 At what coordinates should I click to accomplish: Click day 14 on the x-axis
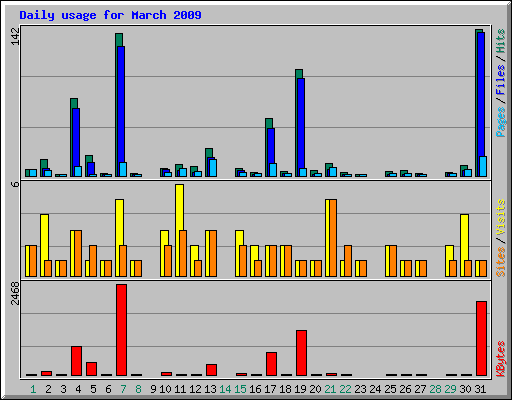click(x=225, y=389)
